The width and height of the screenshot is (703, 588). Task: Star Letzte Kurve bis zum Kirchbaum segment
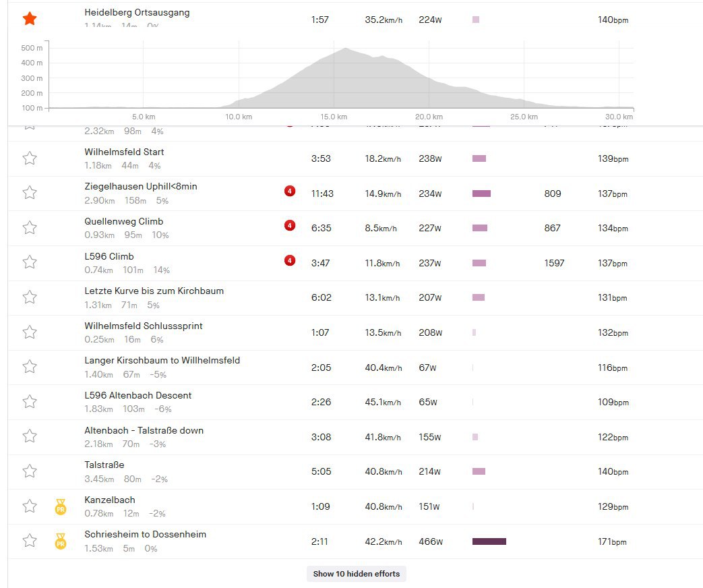(x=30, y=297)
